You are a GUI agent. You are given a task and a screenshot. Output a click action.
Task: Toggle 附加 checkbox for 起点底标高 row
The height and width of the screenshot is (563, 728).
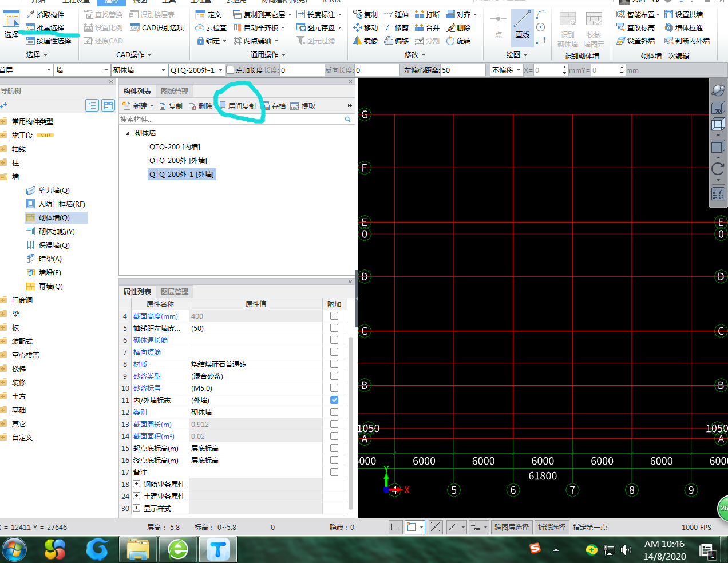click(334, 448)
